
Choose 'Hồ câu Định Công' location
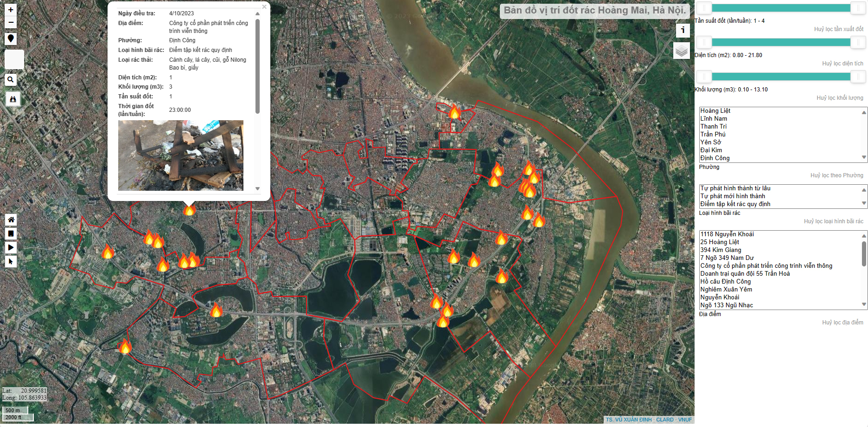[x=725, y=282]
